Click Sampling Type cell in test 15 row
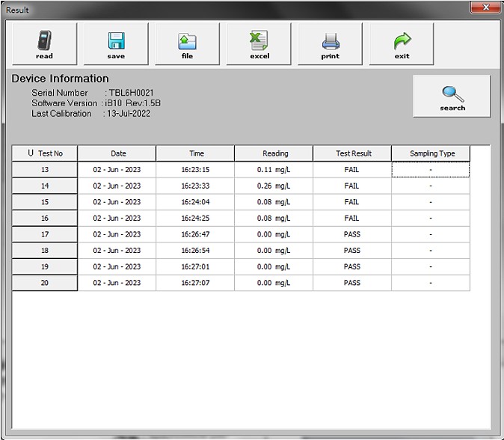Image resolution: width=504 pixels, height=440 pixels. point(431,202)
